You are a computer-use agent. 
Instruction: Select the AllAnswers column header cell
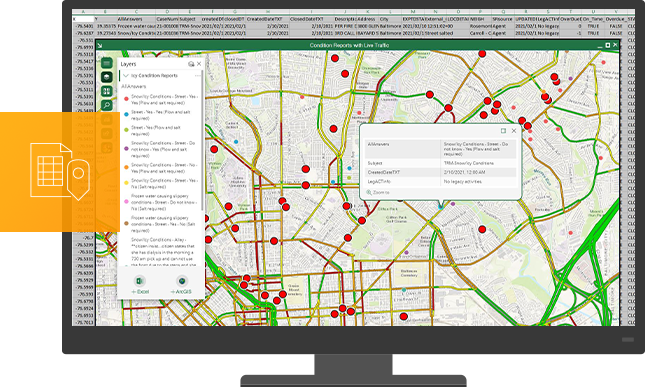pos(130,19)
